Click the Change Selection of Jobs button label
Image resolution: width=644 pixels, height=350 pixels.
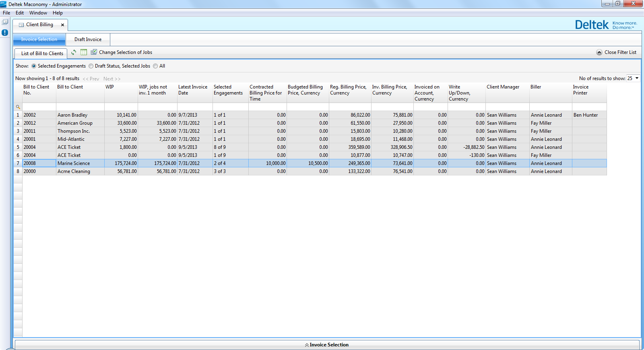tap(126, 52)
